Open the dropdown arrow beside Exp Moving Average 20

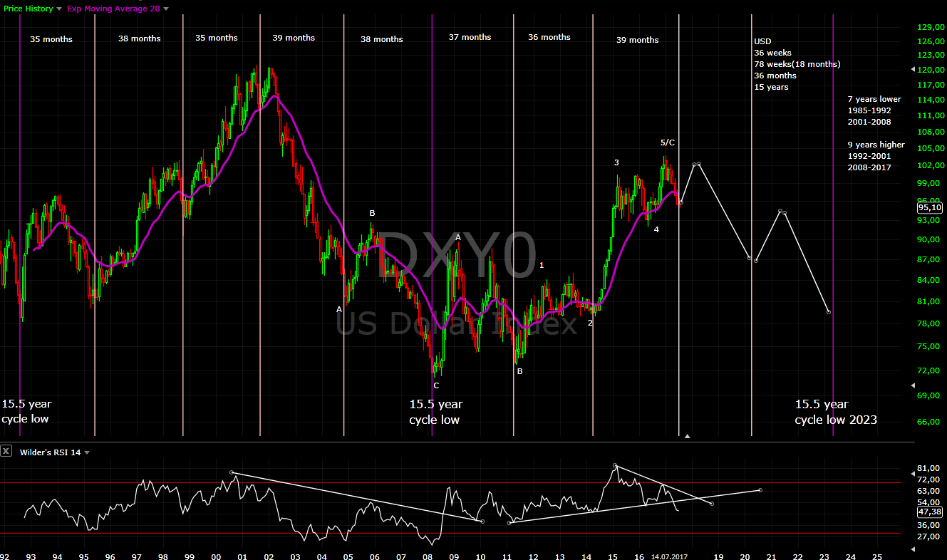point(165,8)
